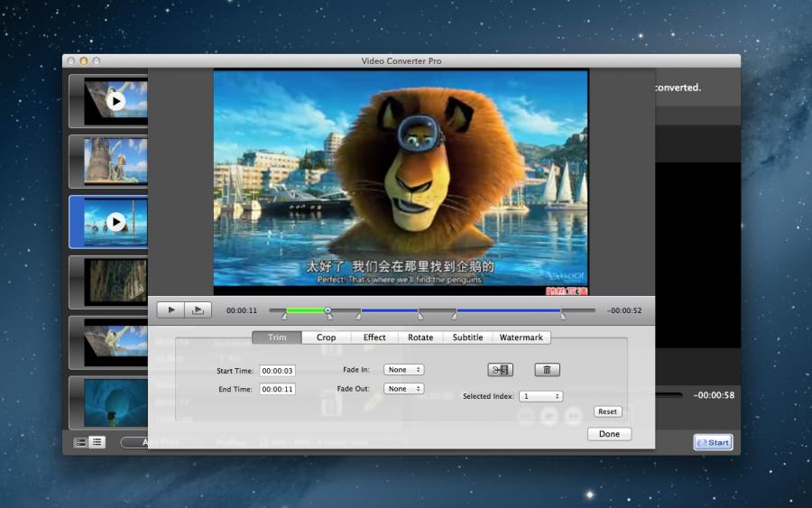Click play icon on selected blue thumbnail
Viewport: 812px width, 508px height.
pos(116,222)
